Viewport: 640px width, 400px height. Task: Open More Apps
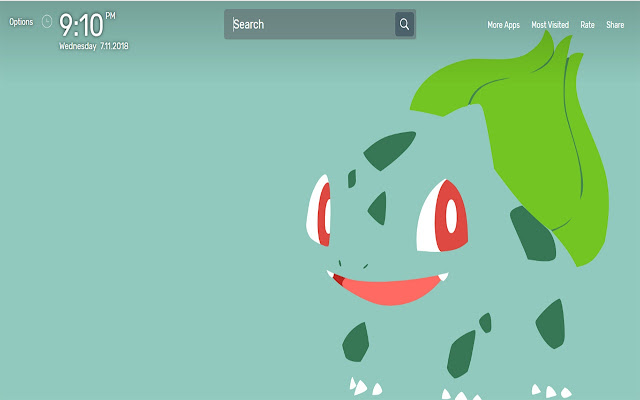(503, 25)
